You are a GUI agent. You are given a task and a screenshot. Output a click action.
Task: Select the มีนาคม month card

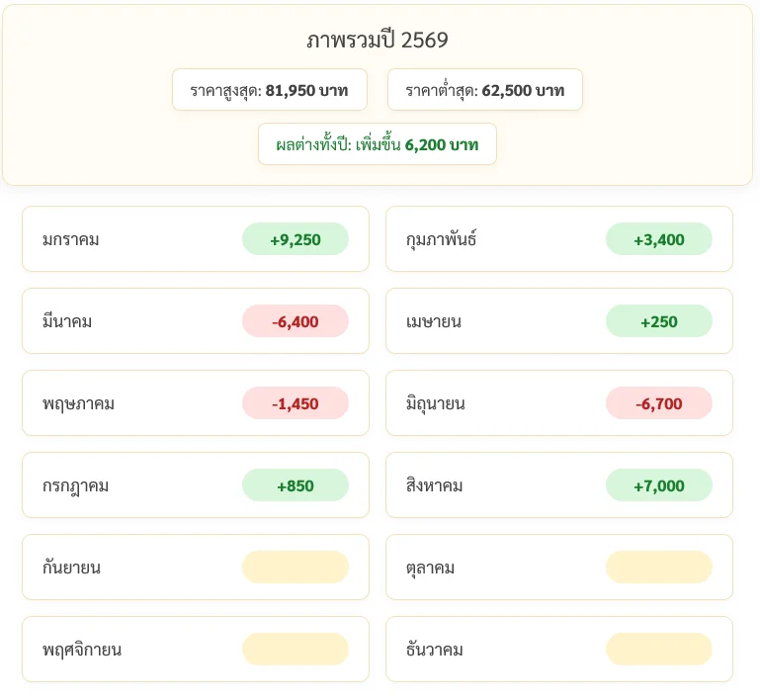196,321
